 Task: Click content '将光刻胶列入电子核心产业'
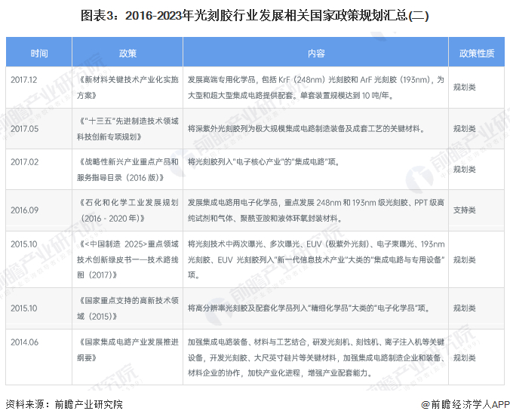(x=264, y=162)
